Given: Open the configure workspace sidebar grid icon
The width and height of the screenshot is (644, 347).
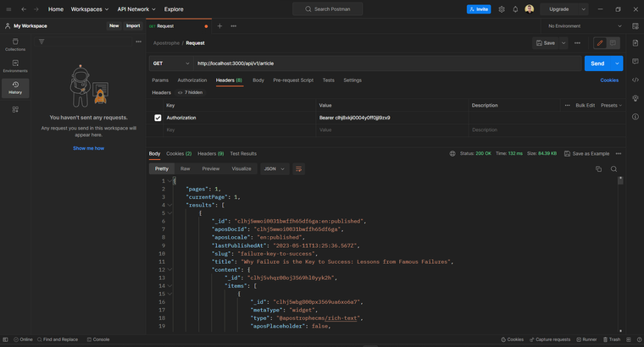Looking at the screenshot, I should [15, 109].
